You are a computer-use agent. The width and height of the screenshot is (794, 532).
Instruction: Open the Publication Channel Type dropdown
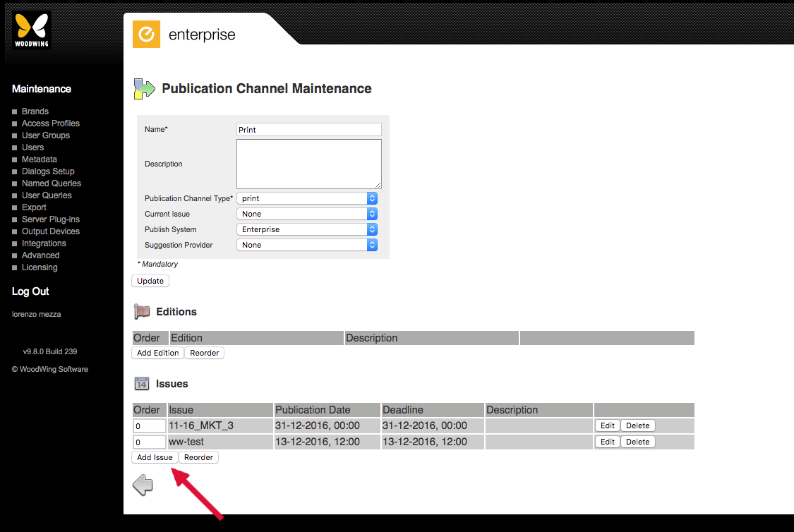pos(307,198)
